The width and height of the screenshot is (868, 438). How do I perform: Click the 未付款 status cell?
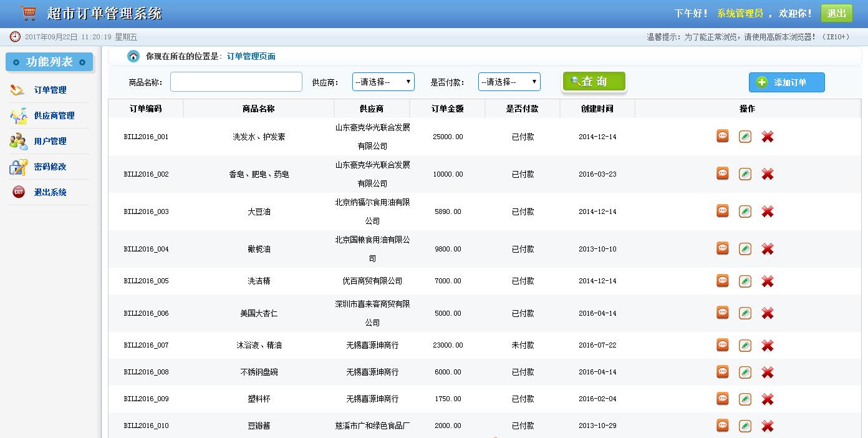click(x=523, y=345)
